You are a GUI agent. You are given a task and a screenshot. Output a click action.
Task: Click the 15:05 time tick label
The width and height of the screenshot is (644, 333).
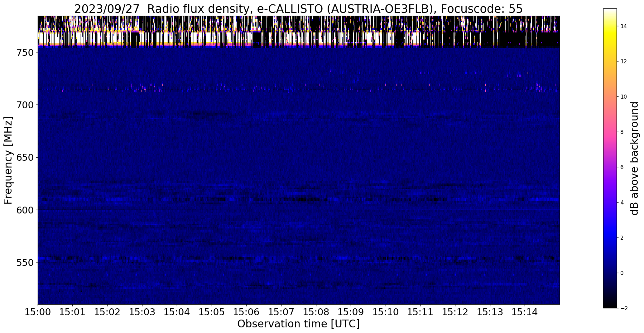point(212,312)
